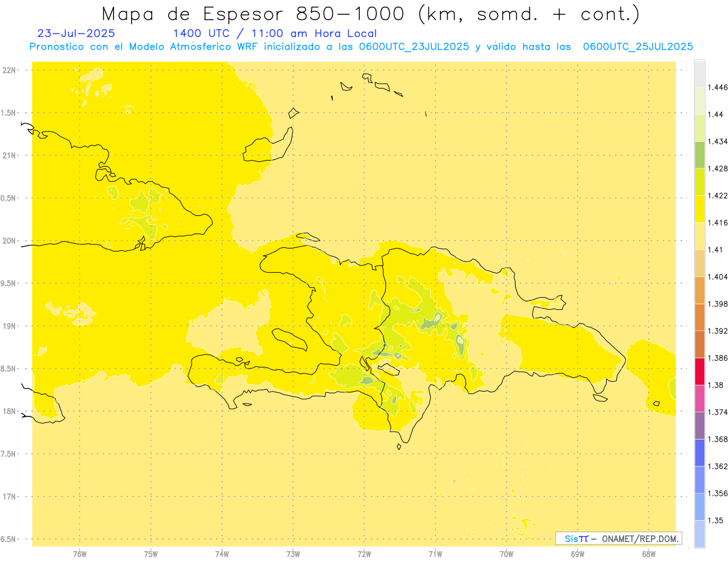The height and width of the screenshot is (562, 728).
Task: Click the latitude label '20N'
Action: click(9, 241)
